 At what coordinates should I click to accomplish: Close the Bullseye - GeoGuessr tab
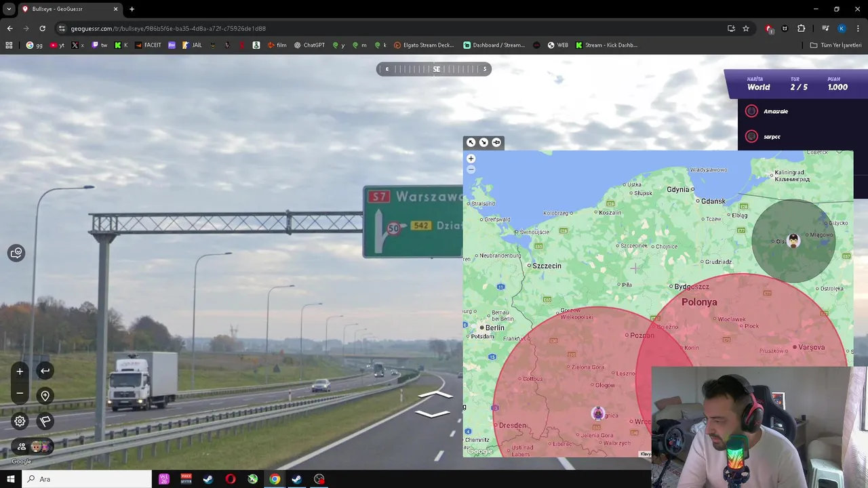click(115, 9)
